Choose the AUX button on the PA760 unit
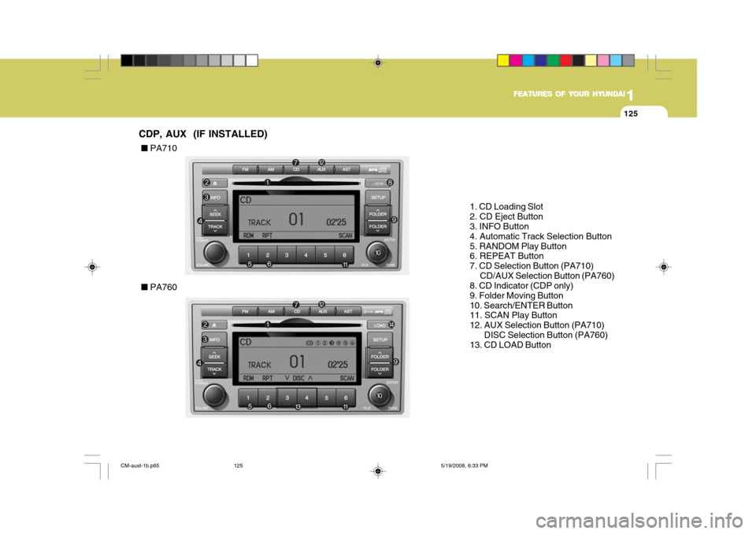756x534 pixels. click(323, 312)
